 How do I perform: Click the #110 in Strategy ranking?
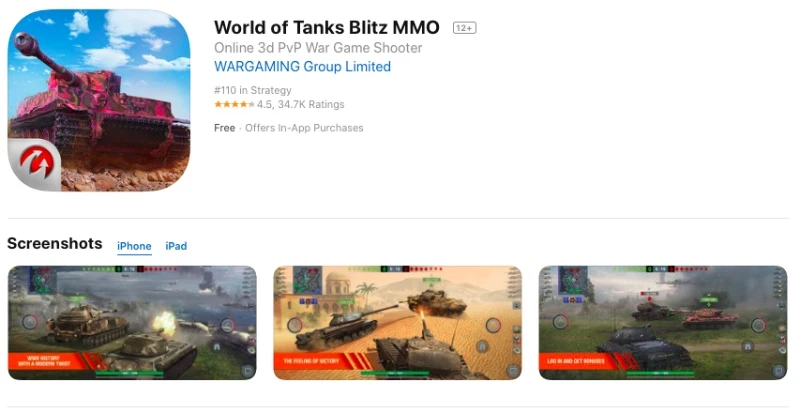[253, 90]
